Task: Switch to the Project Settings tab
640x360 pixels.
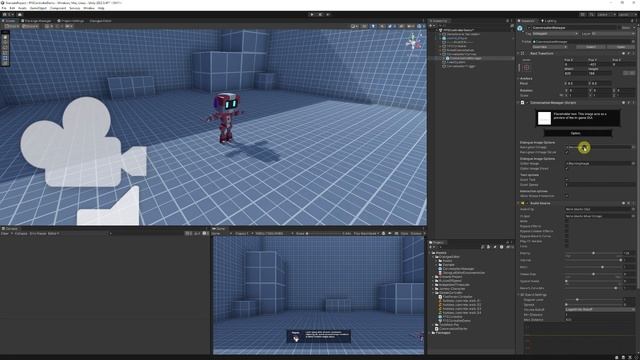Action: point(71,21)
